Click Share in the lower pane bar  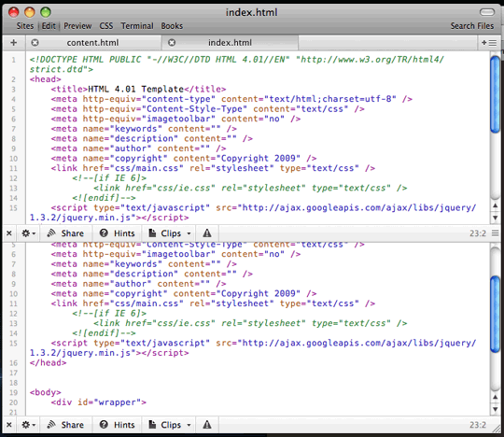coord(65,425)
